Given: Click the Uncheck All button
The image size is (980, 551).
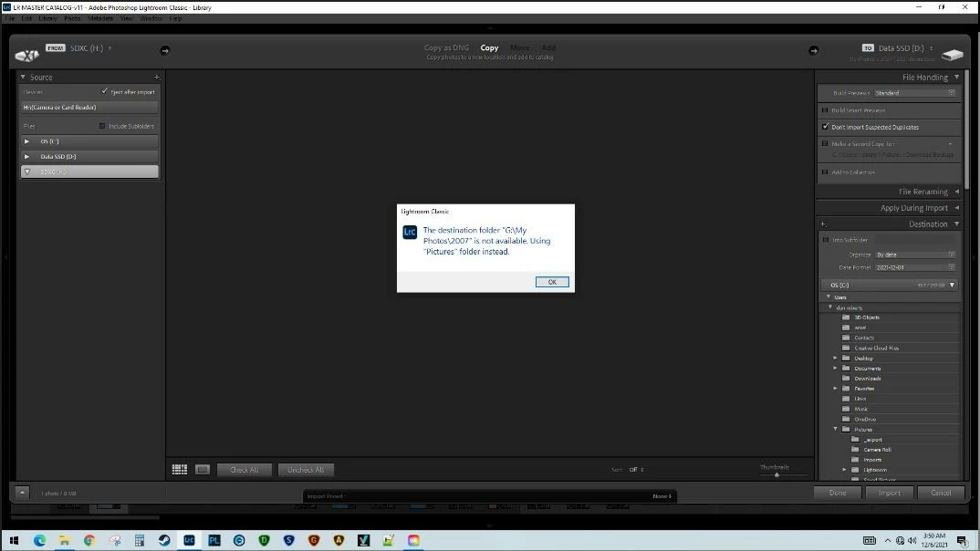Looking at the screenshot, I should pyautogui.click(x=306, y=470).
